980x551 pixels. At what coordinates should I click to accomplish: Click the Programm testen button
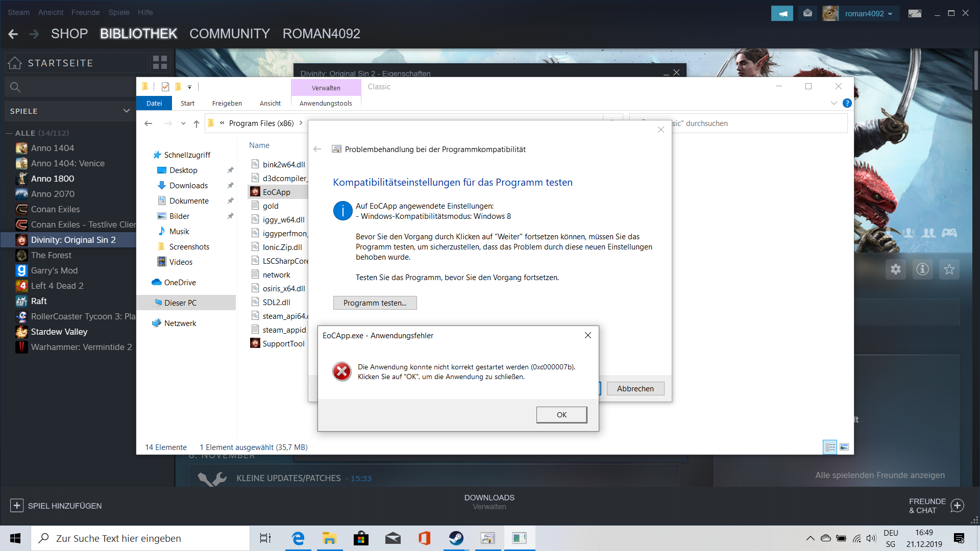tap(375, 303)
